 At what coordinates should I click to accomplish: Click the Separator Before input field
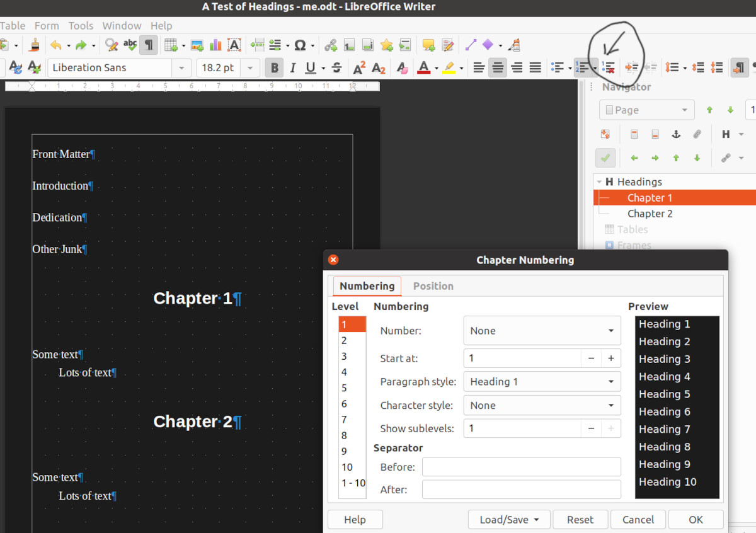coord(521,467)
